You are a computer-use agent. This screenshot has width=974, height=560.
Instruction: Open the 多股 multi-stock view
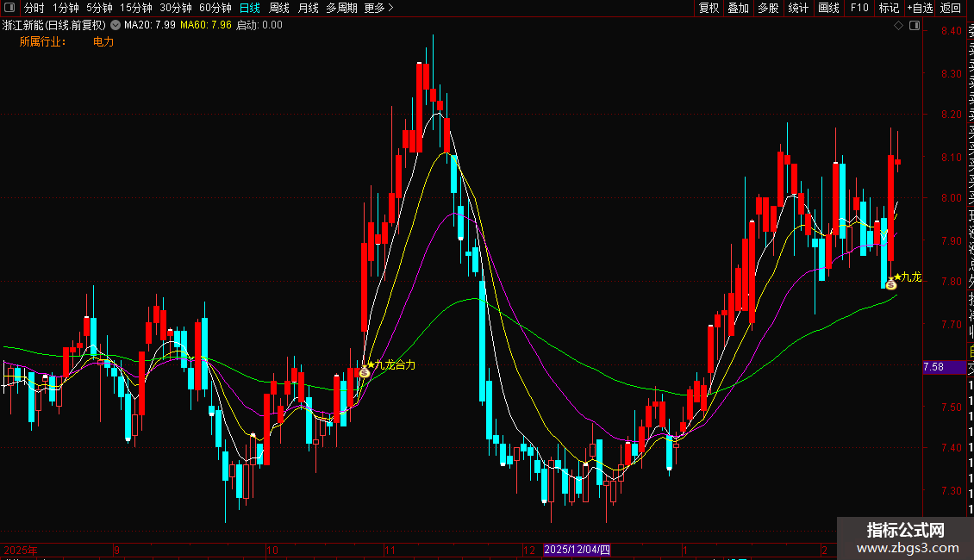tap(768, 8)
